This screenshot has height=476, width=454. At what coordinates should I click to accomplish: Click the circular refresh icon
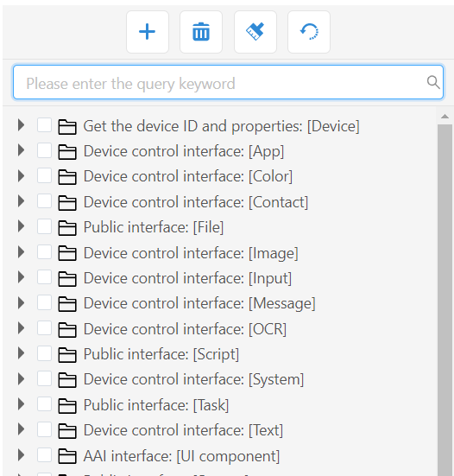309,32
